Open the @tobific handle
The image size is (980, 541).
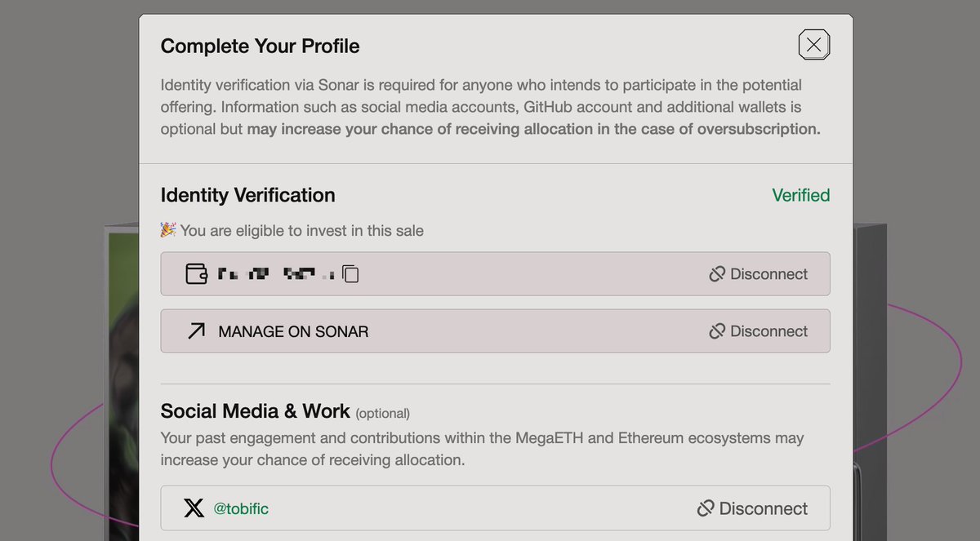(241, 508)
